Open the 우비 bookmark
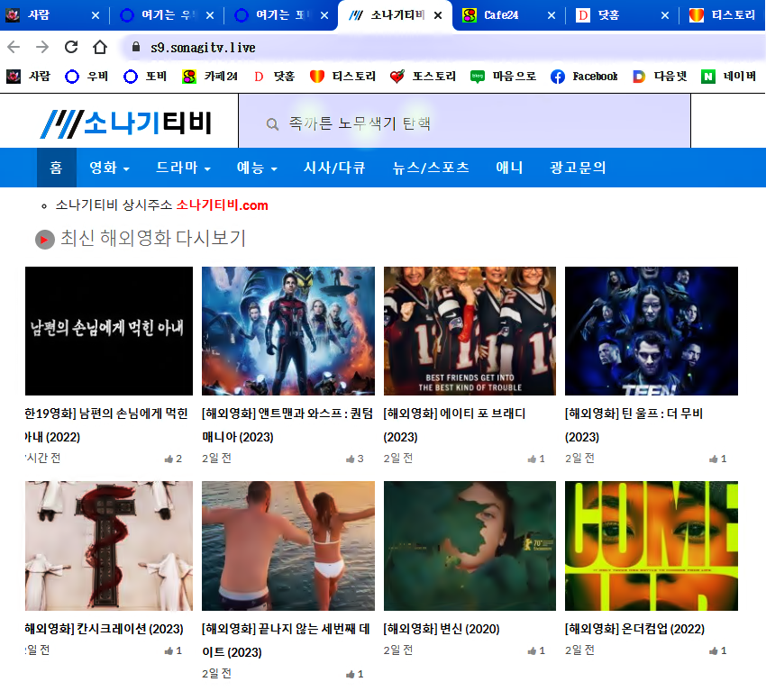Screen dimensions: 766x700 pos(87,77)
